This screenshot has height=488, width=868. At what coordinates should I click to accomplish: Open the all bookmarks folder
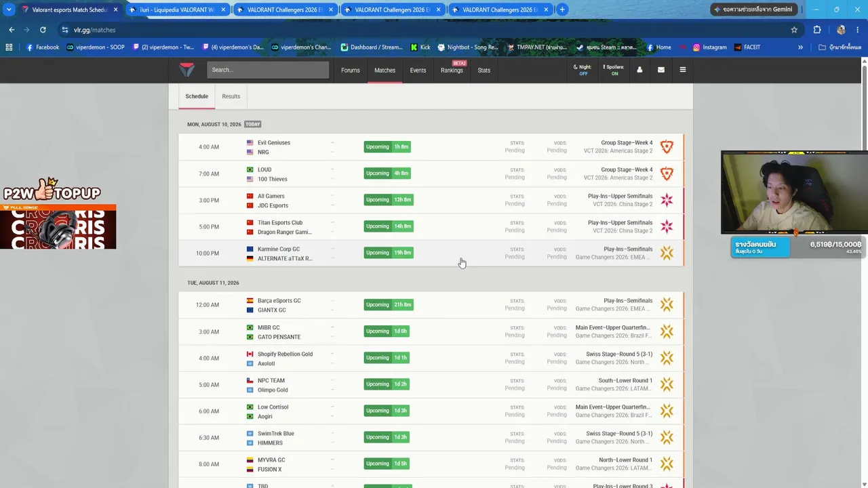pos(840,47)
